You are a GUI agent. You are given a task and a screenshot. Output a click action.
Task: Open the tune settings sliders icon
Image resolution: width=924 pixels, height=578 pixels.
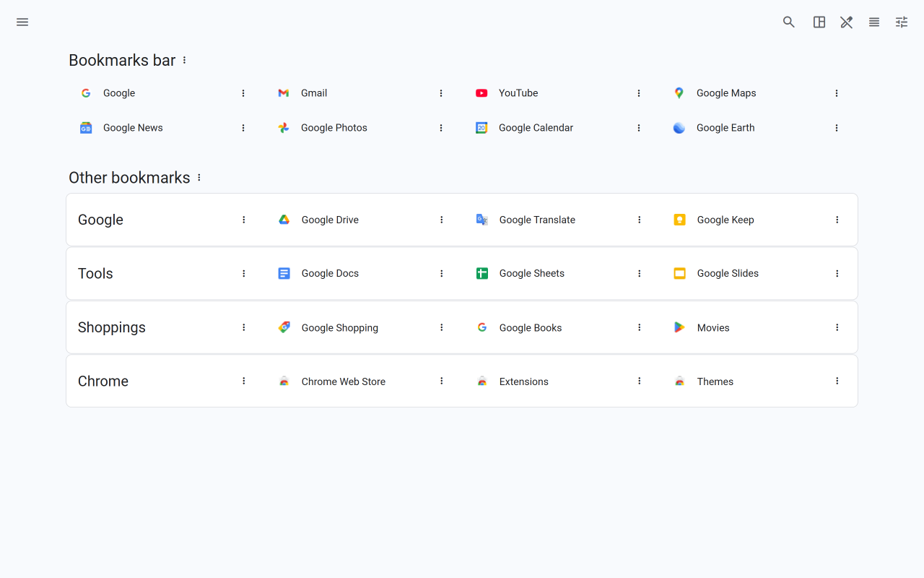[x=902, y=22]
